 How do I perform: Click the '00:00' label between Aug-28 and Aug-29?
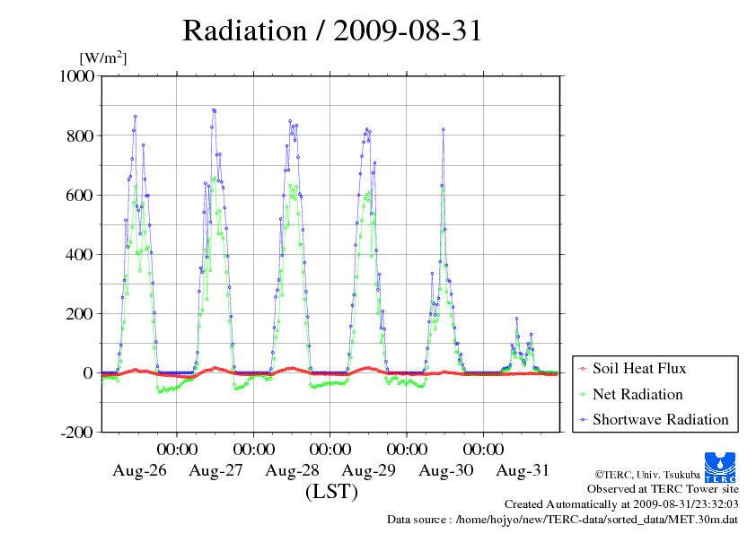(x=330, y=449)
